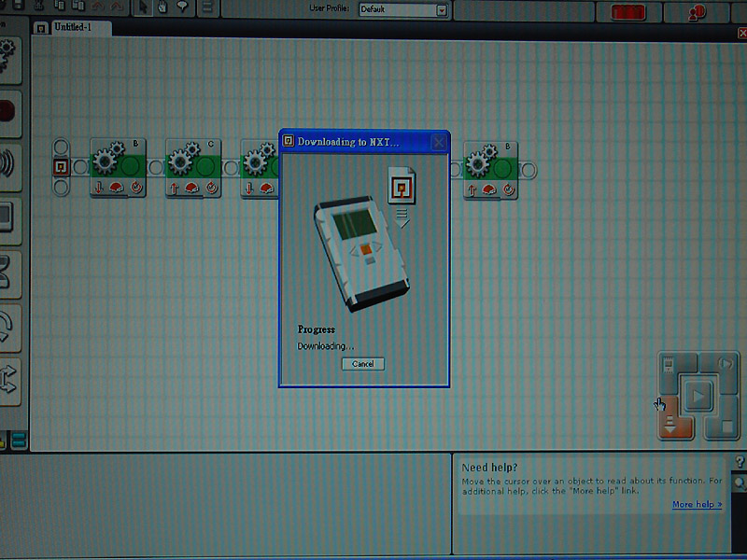This screenshot has width=747, height=560.
Task: Select the Loop block in the palette
Action: pos(8,328)
